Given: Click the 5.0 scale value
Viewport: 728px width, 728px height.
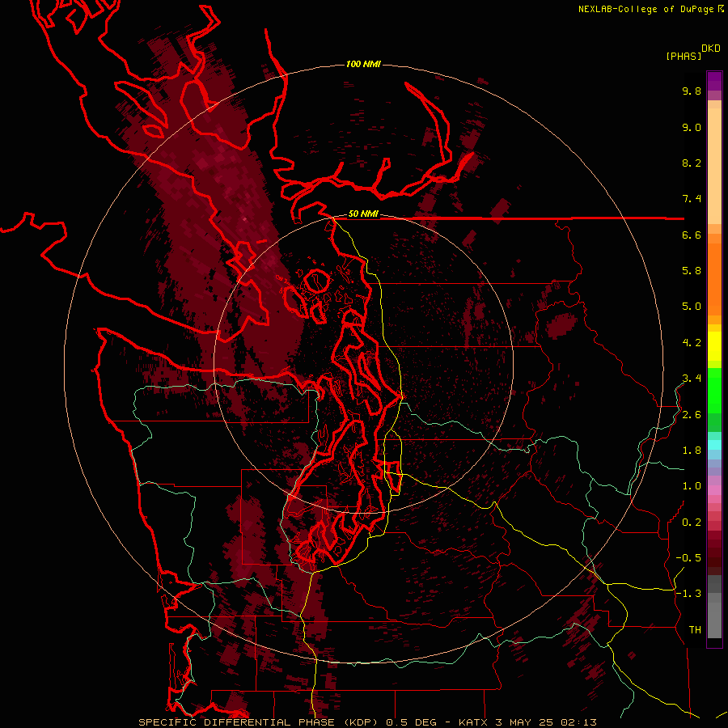Looking at the screenshot, I should coord(692,307).
